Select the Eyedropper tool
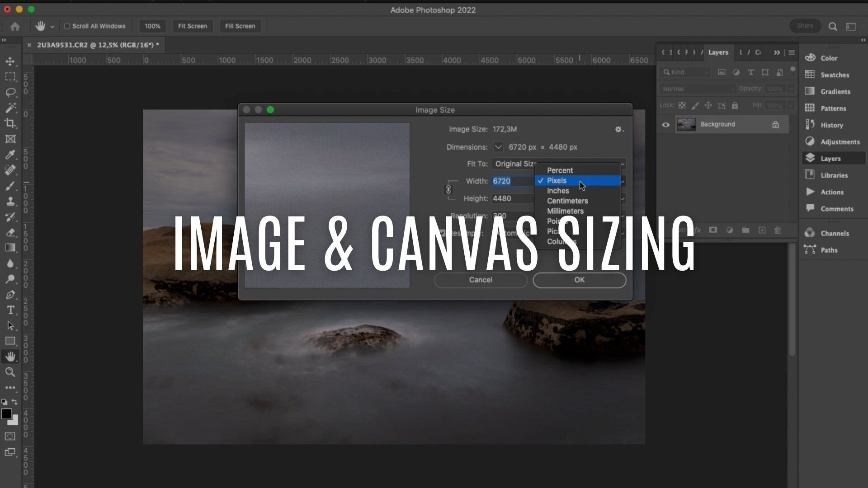 pyautogui.click(x=10, y=155)
